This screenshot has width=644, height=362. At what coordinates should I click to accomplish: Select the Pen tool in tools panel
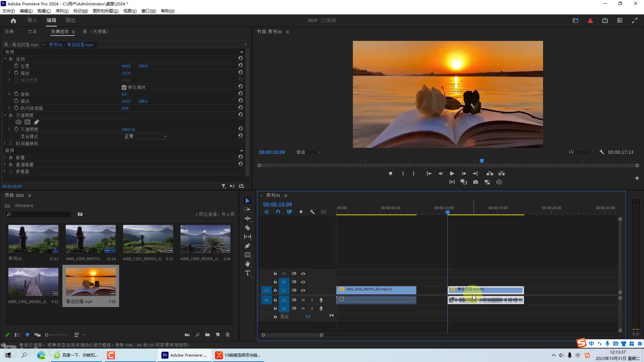click(248, 246)
